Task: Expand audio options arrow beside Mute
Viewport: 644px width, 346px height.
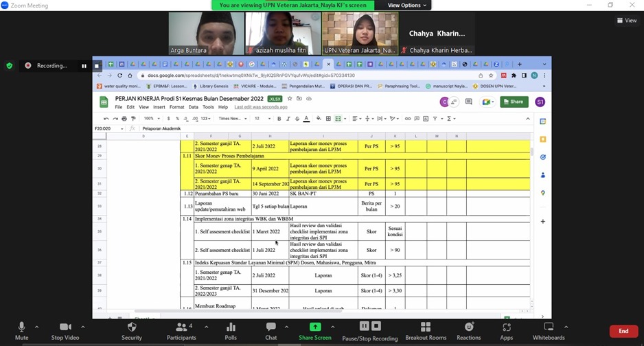Action: tap(36, 327)
